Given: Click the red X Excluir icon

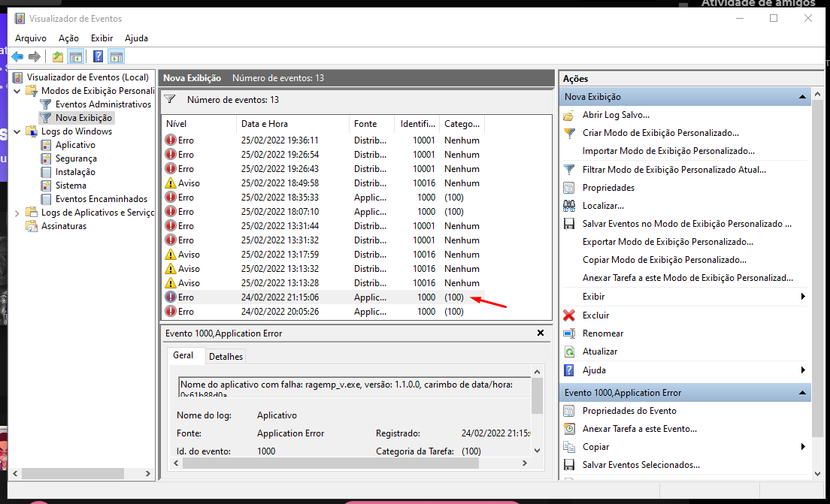Looking at the screenshot, I should click(x=569, y=315).
